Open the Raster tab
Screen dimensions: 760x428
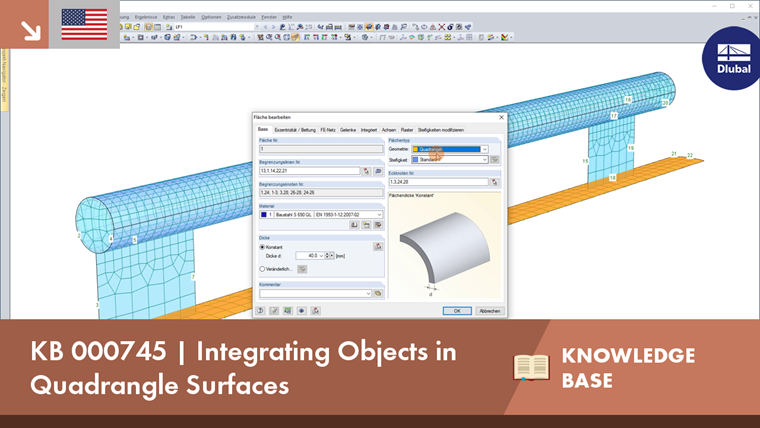coord(407,130)
